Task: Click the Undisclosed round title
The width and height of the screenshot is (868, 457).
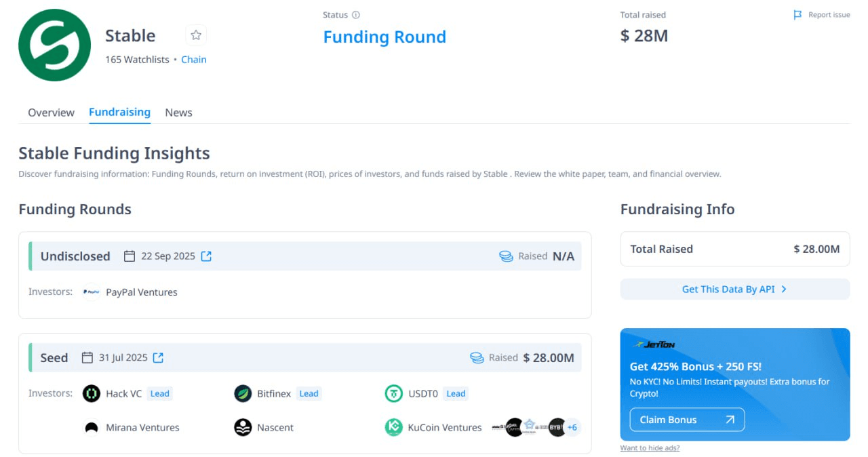Action: (x=75, y=256)
